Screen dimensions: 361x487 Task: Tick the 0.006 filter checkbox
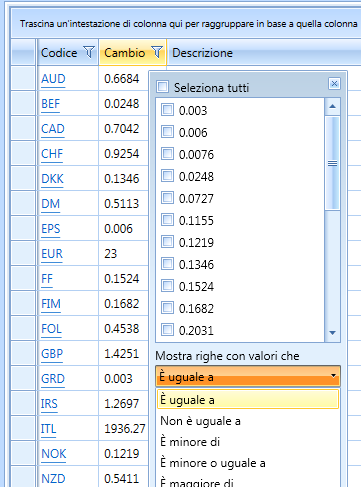pos(167,131)
